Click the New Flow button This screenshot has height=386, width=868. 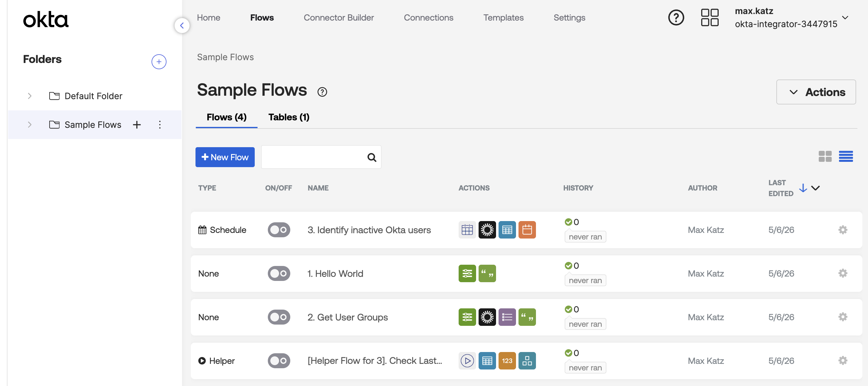point(225,157)
